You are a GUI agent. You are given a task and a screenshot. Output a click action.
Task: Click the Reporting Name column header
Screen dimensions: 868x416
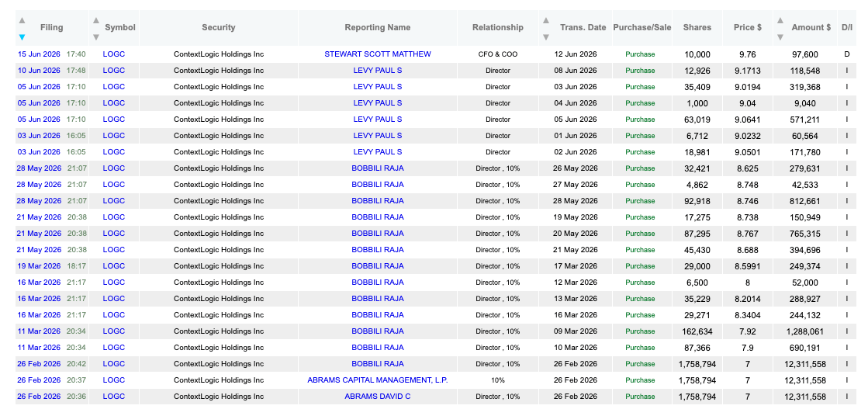coord(378,27)
